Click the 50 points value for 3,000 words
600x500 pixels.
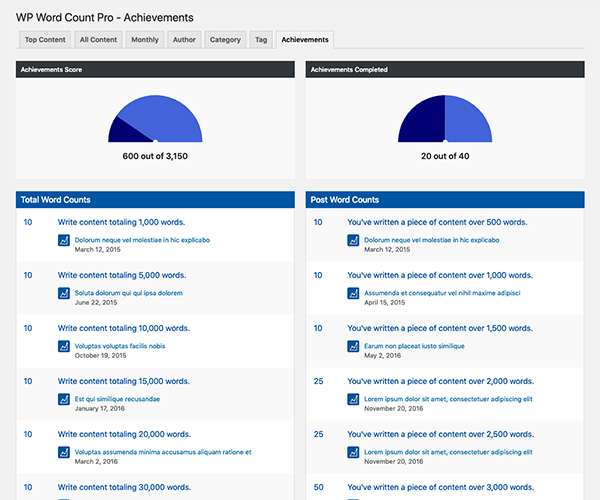click(x=318, y=487)
